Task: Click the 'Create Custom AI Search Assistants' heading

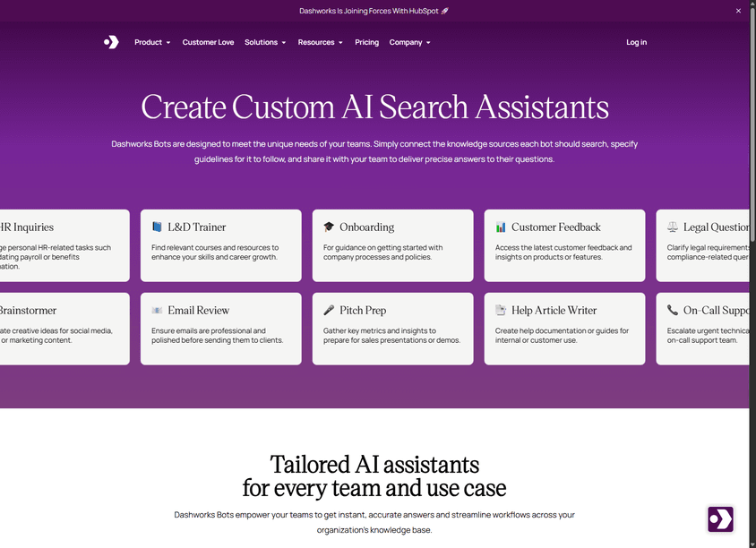Action: [374, 107]
